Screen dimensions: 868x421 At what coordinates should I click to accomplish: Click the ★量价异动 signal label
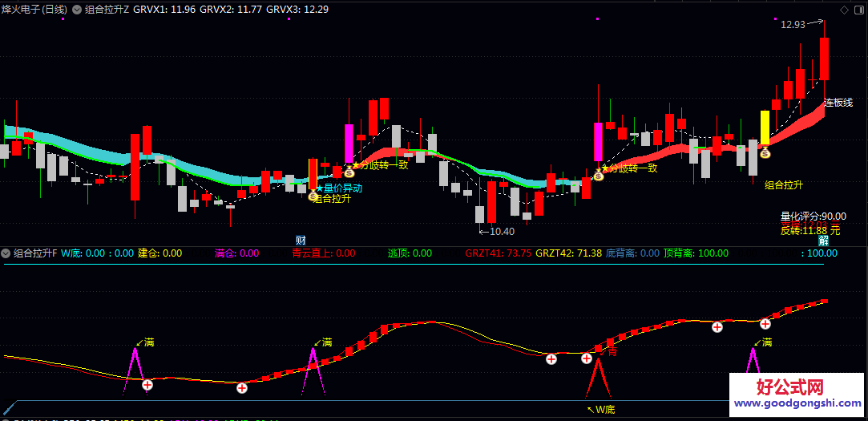[338, 188]
